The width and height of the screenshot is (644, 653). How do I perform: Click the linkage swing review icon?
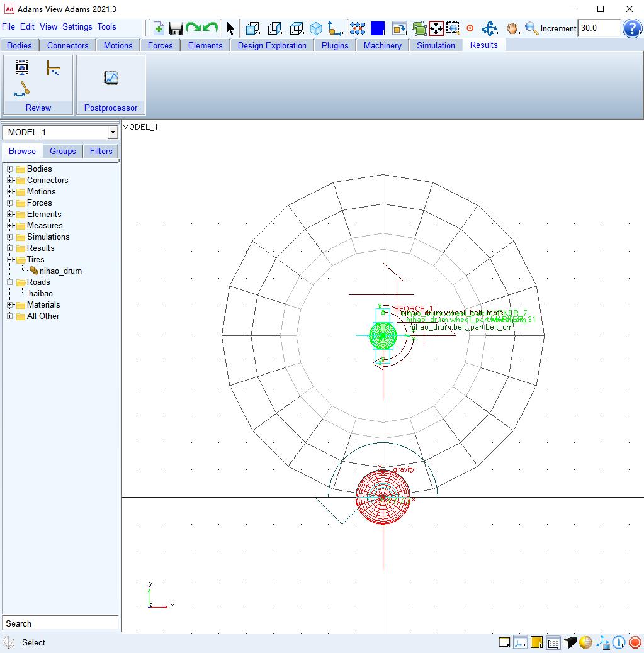coord(22,89)
